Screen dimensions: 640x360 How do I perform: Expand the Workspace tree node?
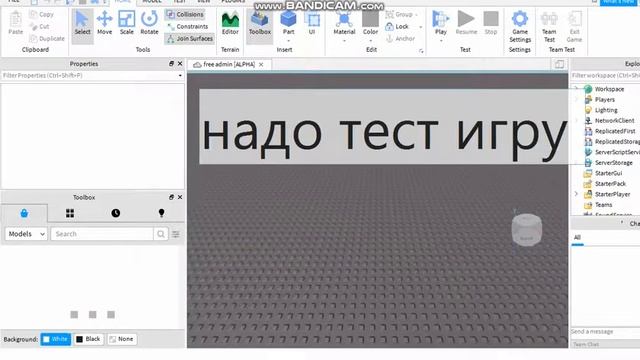point(576,89)
